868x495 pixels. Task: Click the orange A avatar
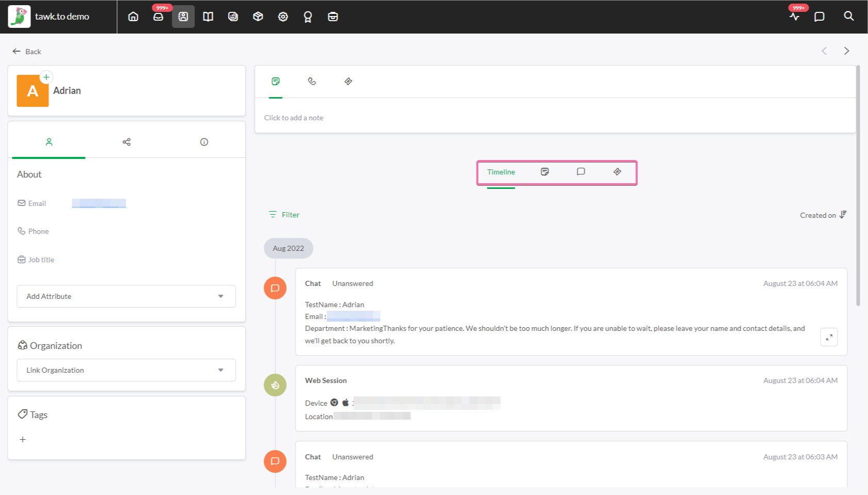(32, 91)
